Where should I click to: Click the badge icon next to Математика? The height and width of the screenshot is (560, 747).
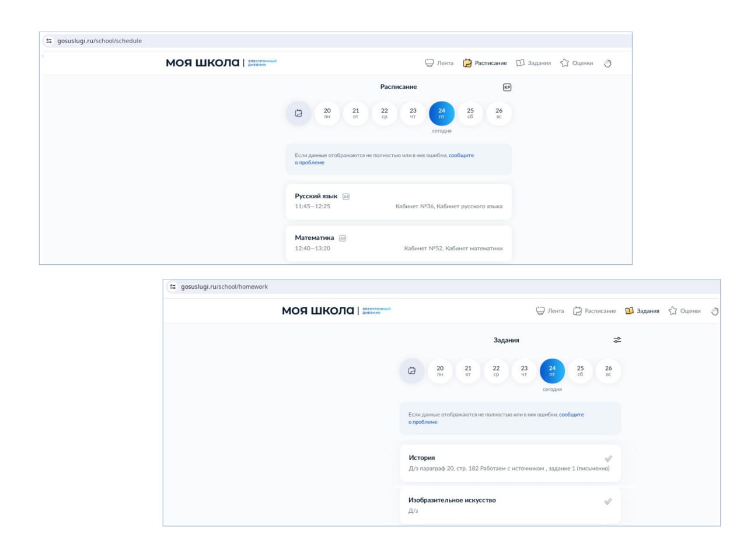343,238
